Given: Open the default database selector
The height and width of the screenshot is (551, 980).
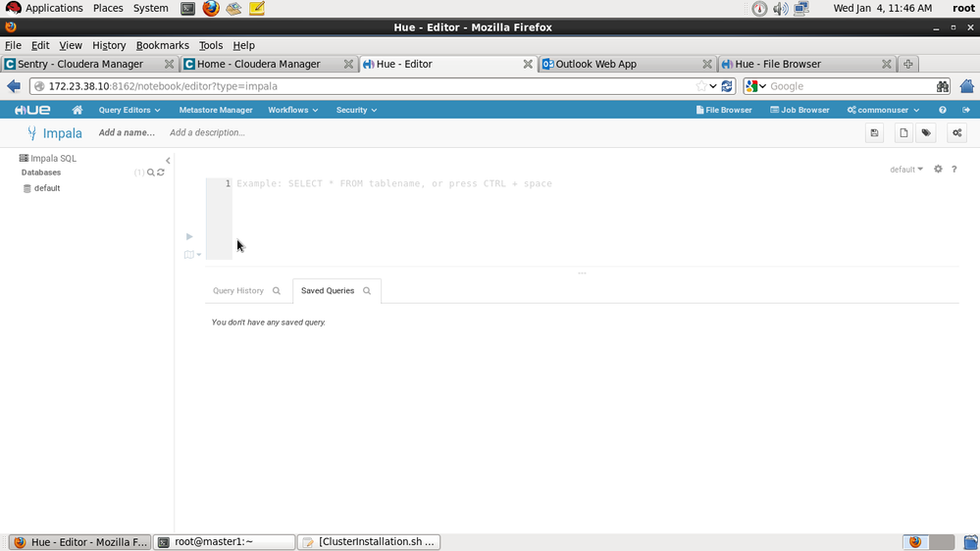Looking at the screenshot, I should [x=906, y=170].
